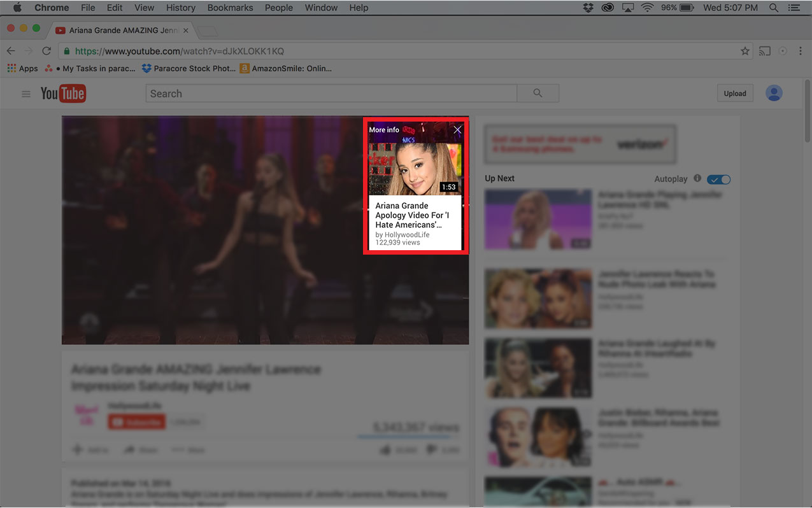Open the Chrome application menu
Viewport: 812px width, 508px height.
pyautogui.click(x=52, y=8)
